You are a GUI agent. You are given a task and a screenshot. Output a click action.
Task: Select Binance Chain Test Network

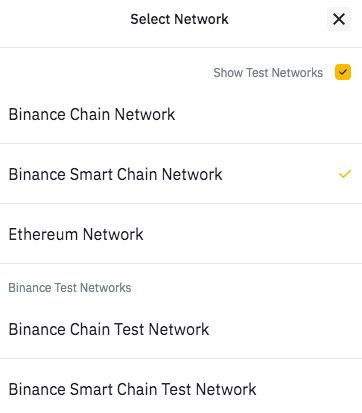[x=181, y=329]
